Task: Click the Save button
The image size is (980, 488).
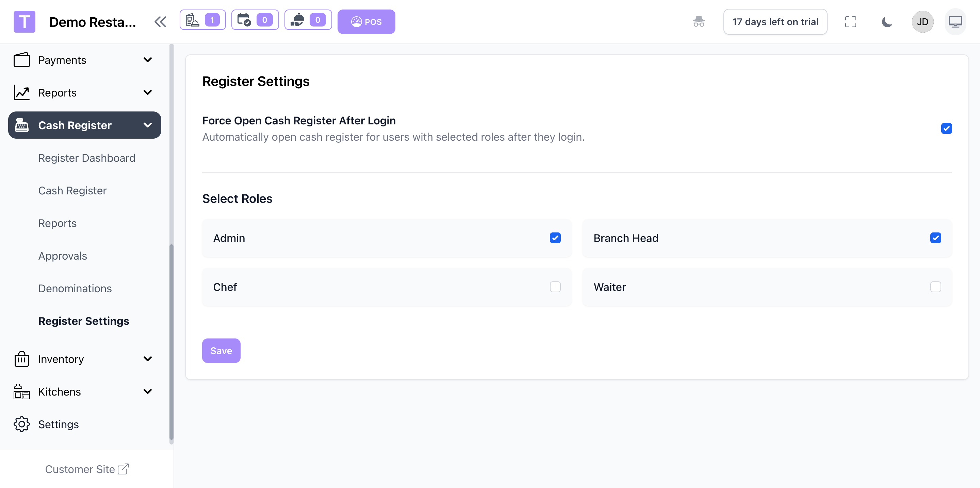Action: click(221, 350)
